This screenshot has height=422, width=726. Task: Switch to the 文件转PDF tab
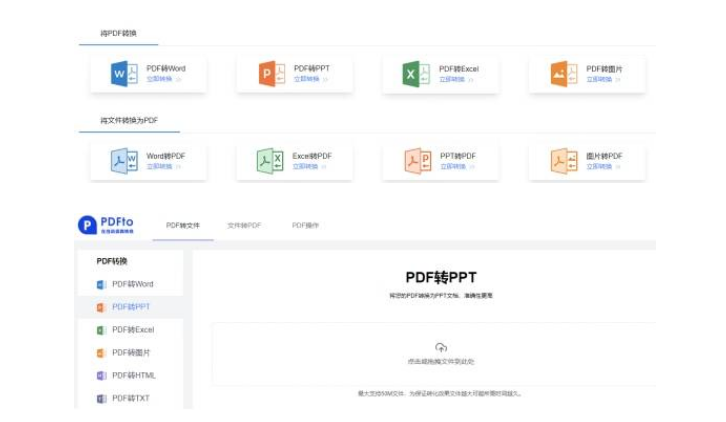click(244, 226)
